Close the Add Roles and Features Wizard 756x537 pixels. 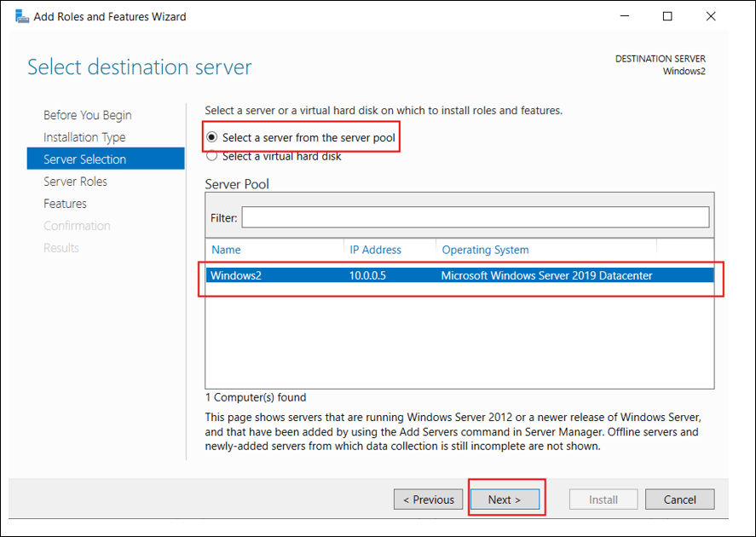[x=711, y=16]
